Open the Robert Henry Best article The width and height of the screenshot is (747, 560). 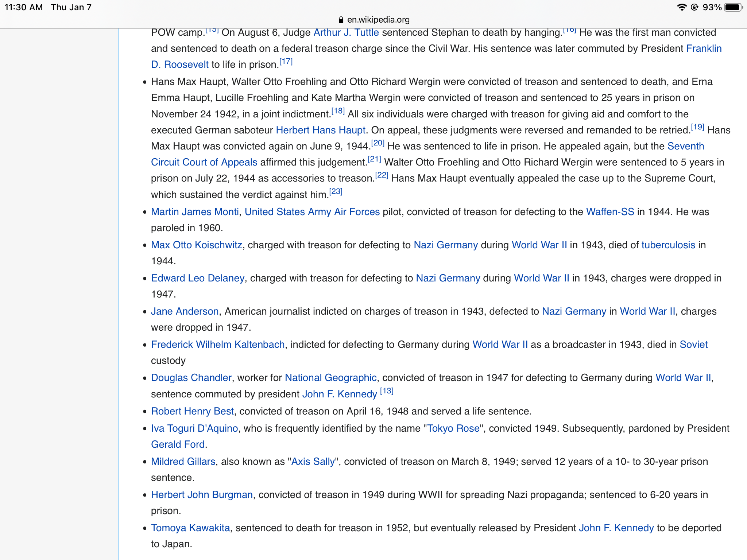192,411
